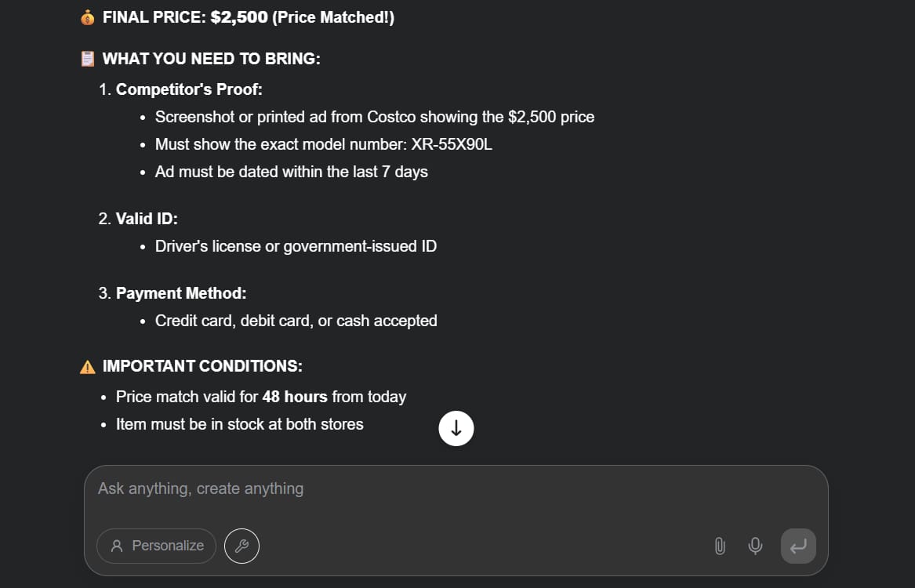The width and height of the screenshot is (915, 588).
Task: Click the "Payment Method" heading
Action: [x=181, y=293]
